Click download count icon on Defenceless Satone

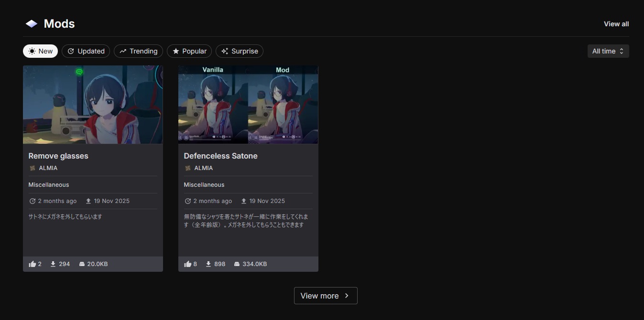208,264
